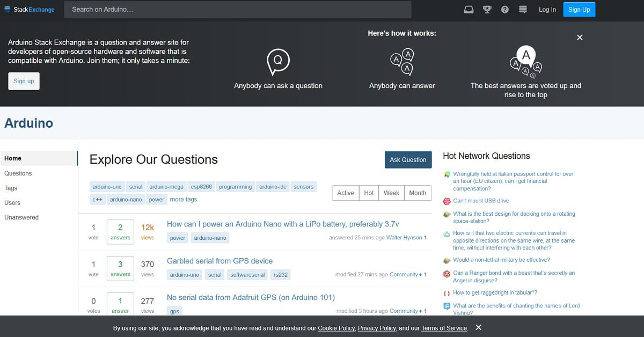Click the Log In link

click(x=547, y=10)
